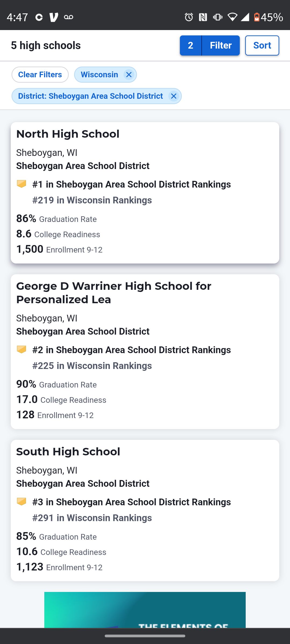This screenshot has width=290, height=644.
Task: Open North High School listing
Action: [x=68, y=134]
